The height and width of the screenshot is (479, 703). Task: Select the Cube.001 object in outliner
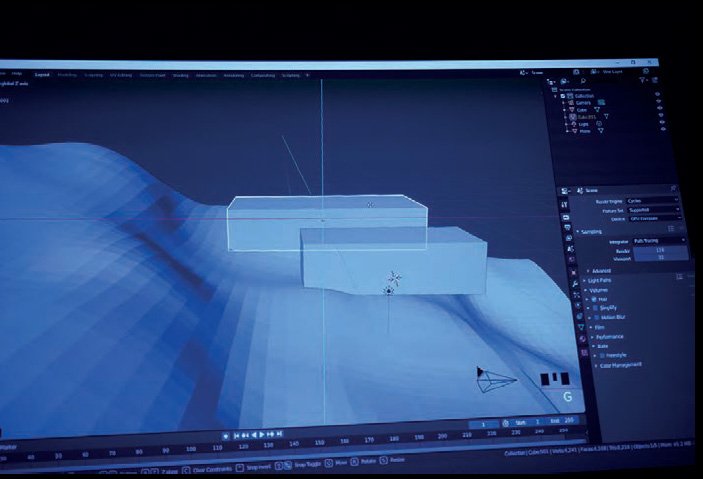pyautogui.click(x=587, y=117)
